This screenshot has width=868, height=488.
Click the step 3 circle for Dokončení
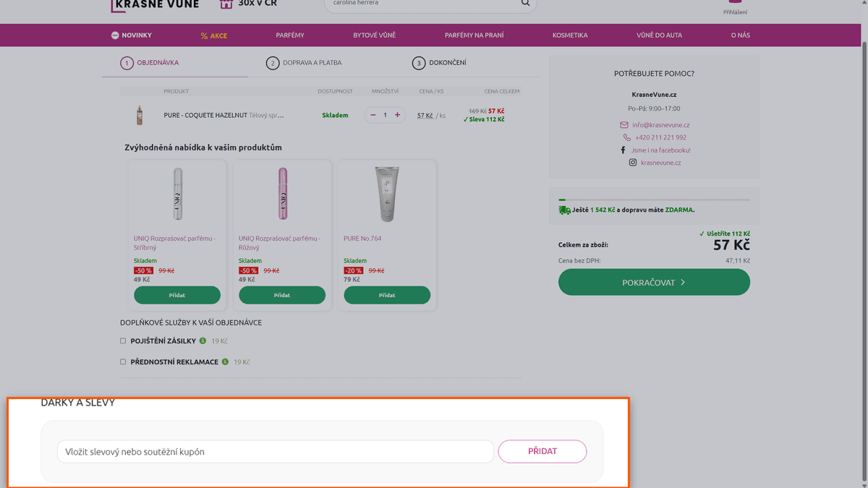419,63
